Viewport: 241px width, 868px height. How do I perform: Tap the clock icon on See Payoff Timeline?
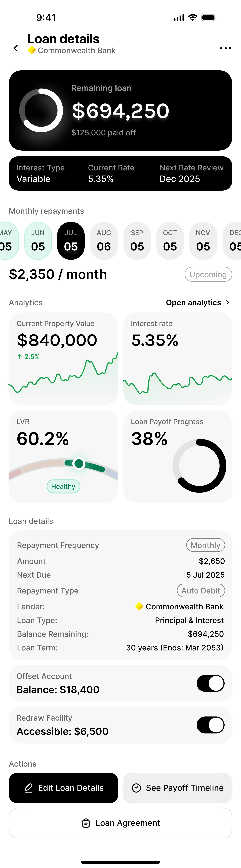pos(136,788)
